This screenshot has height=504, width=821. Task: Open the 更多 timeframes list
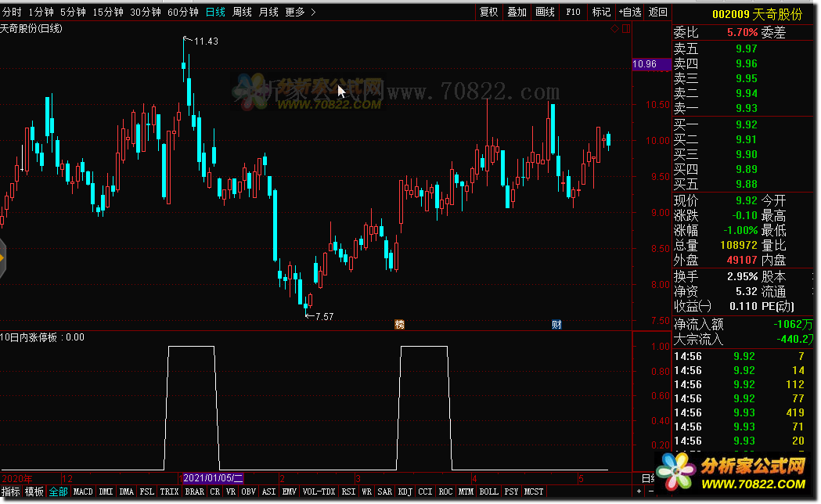pos(295,12)
